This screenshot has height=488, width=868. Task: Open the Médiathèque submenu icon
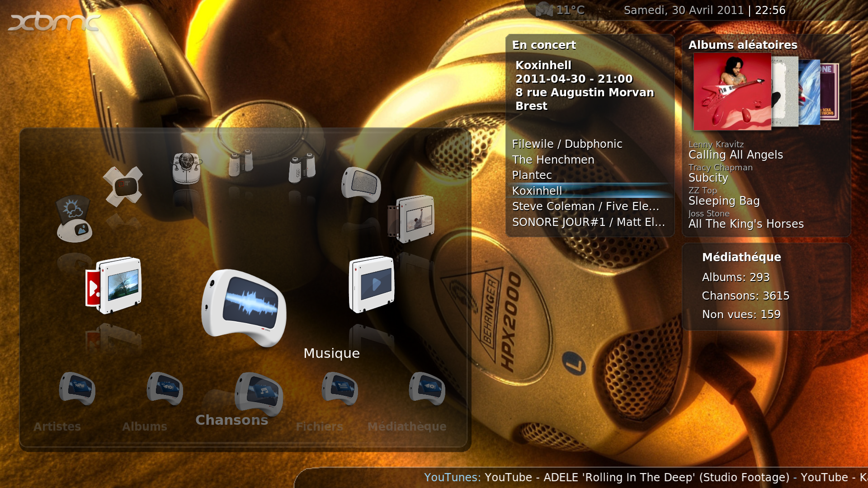tap(427, 388)
